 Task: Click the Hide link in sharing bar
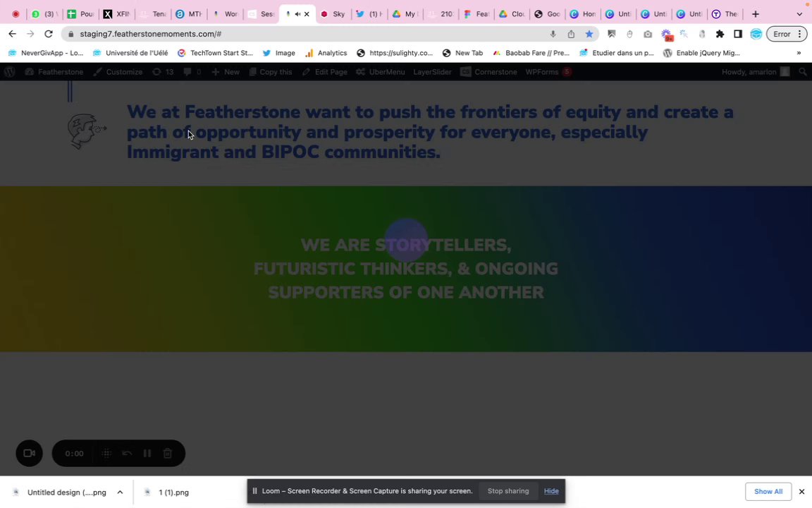coord(551,491)
